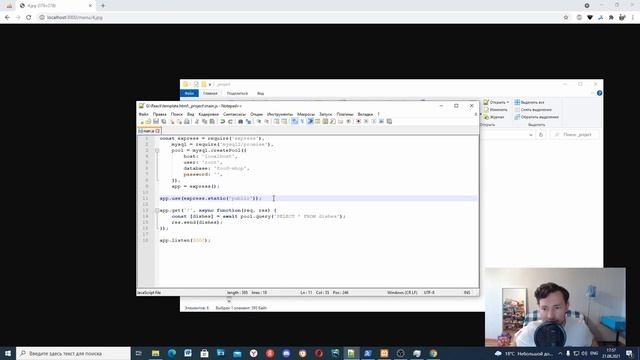
Task: Toggle Show all characters icon in Notepad++ toolbar
Action: click(302, 122)
